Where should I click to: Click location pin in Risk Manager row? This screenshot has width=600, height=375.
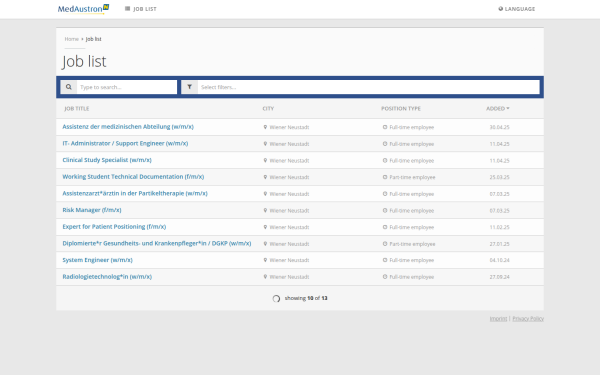coord(265,210)
